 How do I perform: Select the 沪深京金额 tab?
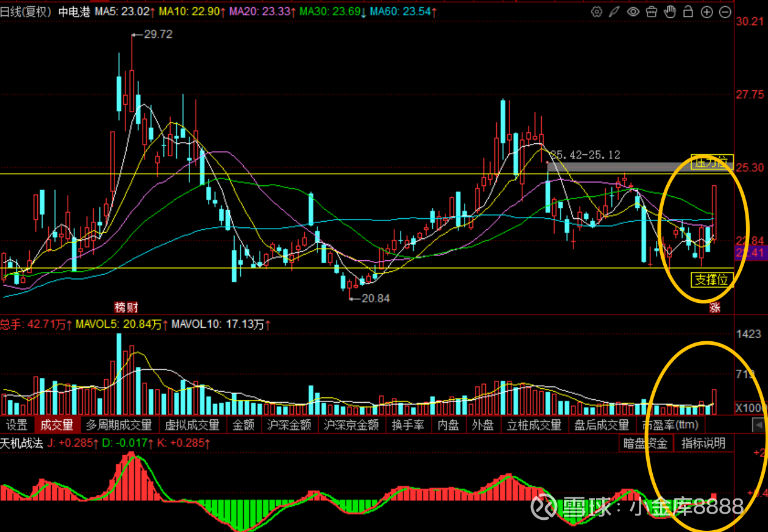click(x=351, y=425)
